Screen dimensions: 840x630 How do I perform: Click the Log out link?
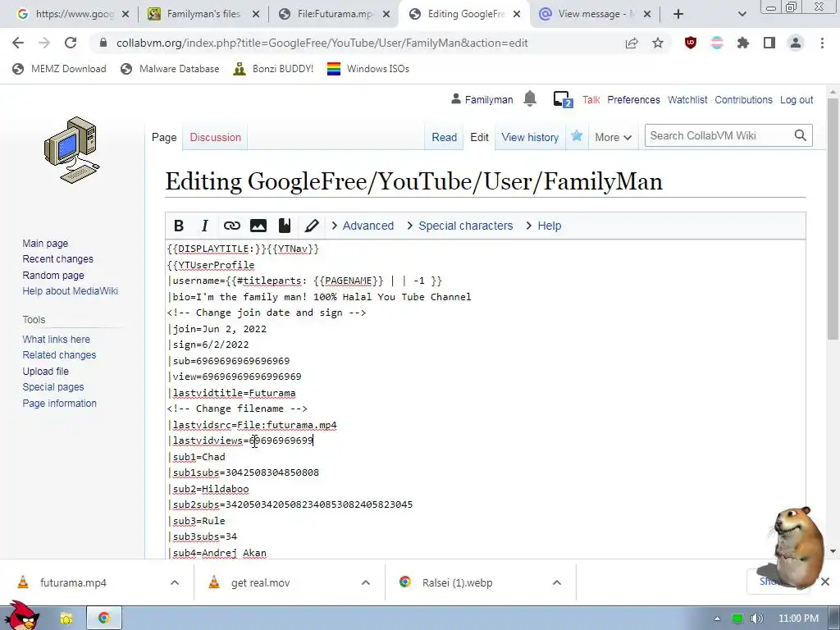(796, 99)
